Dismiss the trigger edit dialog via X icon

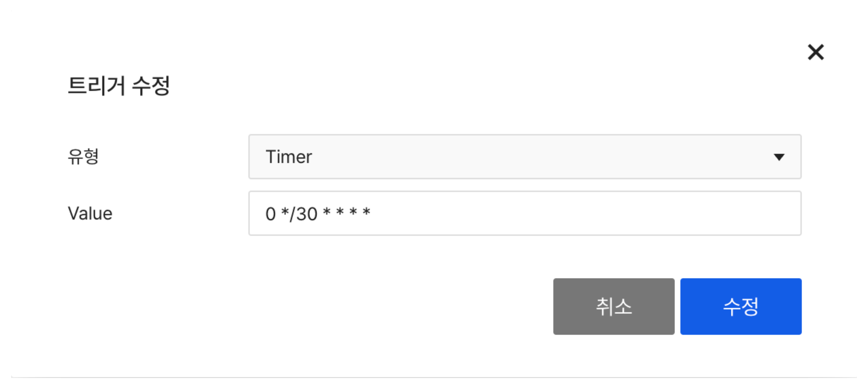click(815, 52)
